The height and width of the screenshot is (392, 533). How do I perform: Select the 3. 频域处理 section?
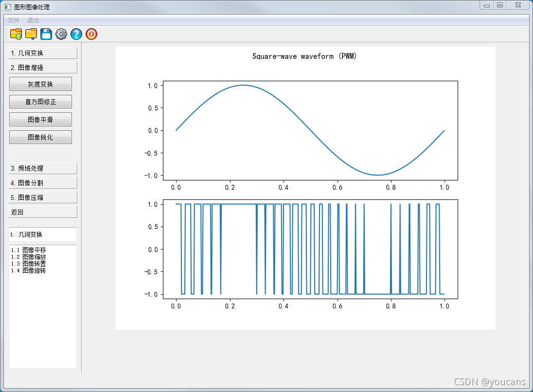pyautogui.click(x=43, y=168)
